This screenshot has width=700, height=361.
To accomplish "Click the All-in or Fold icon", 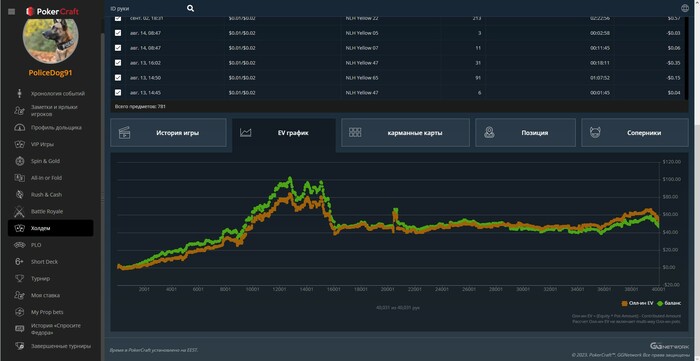I will coord(19,178).
